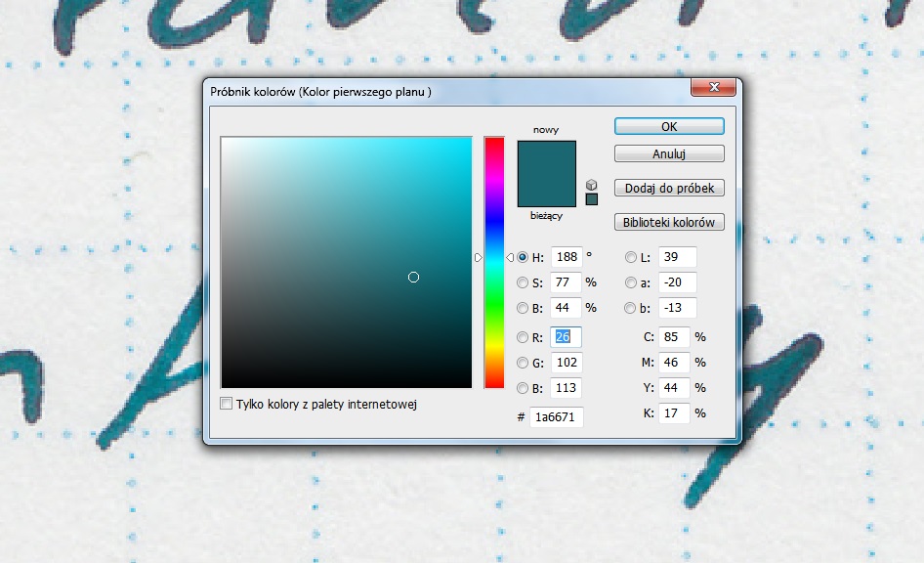Select the R red radio button
Viewport: 924px width, 563px height.
524,338
